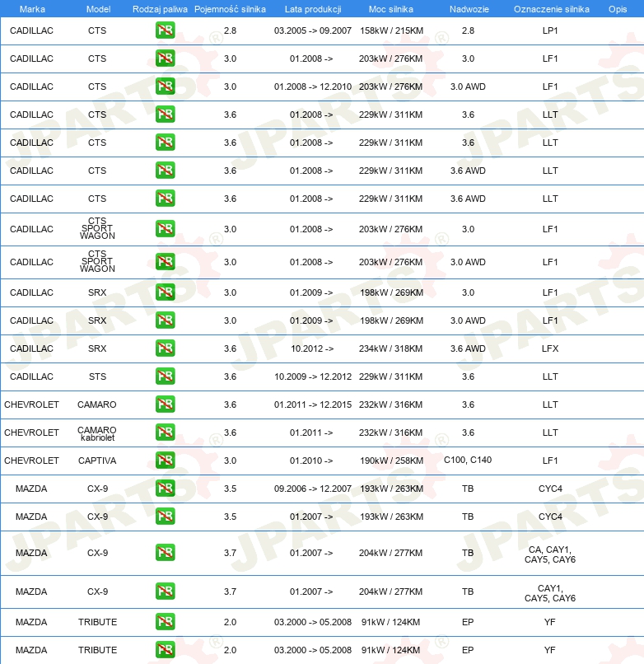Select CADILLAC in the STS row

31,376
